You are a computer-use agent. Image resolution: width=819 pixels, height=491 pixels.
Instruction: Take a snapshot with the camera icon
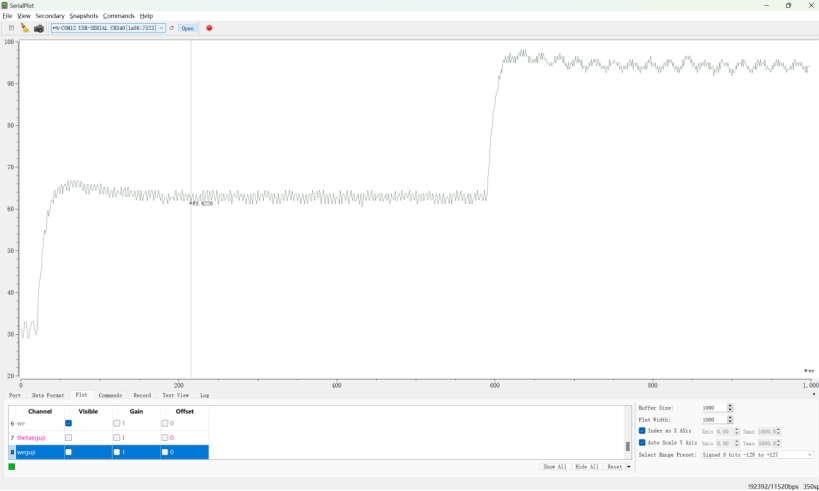(x=39, y=28)
